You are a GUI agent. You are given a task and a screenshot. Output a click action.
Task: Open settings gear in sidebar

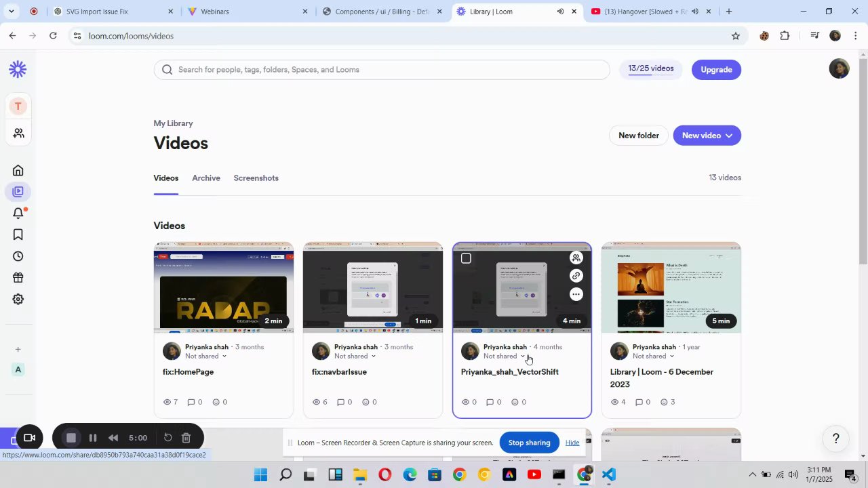(x=18, y=299)
